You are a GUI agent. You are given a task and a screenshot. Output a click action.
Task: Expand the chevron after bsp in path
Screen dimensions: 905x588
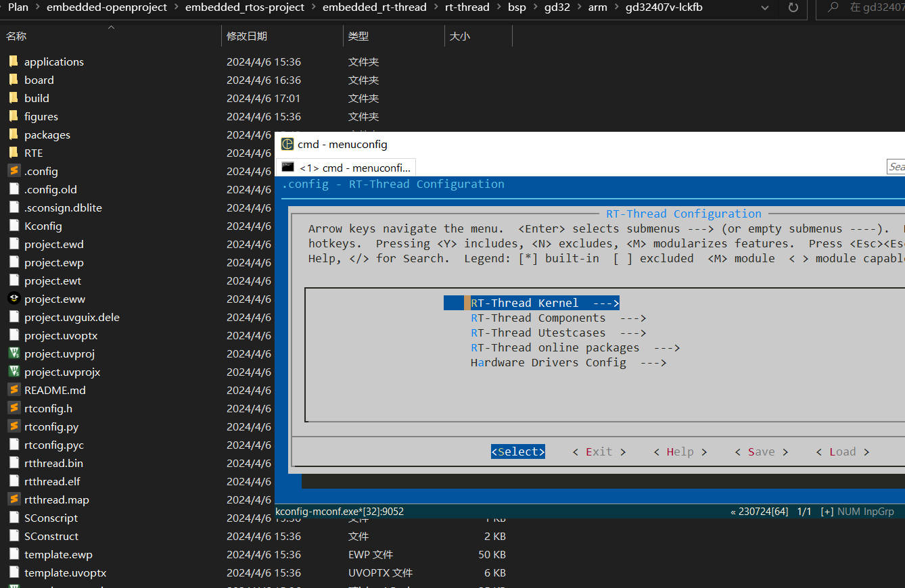click(x=535, y=7)
